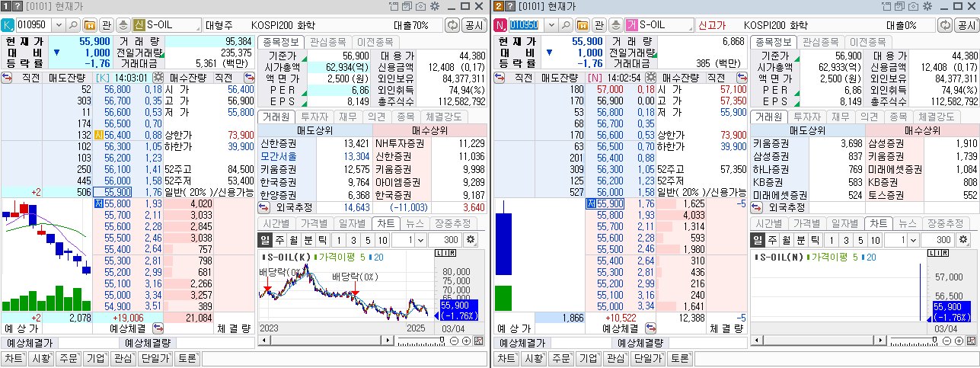Viewport: 980px width, 368px height.
Task: Click the orange H icon in left window
Action: coord(88,25)
